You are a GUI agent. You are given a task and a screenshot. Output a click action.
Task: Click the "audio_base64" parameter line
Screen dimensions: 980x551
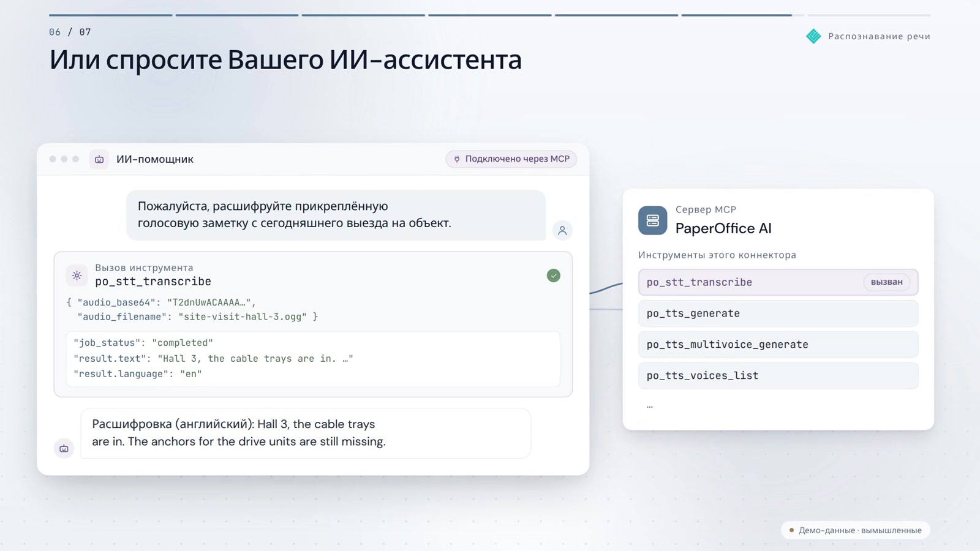(161, 302)
